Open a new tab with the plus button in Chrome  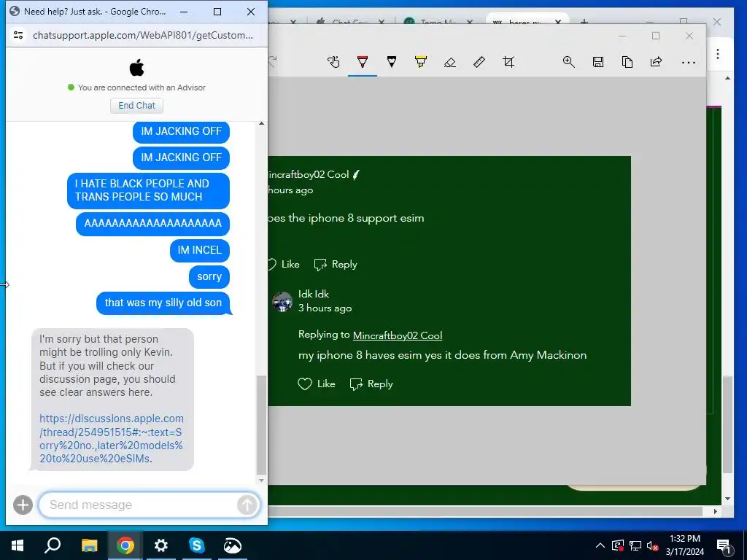coord(584,22)
